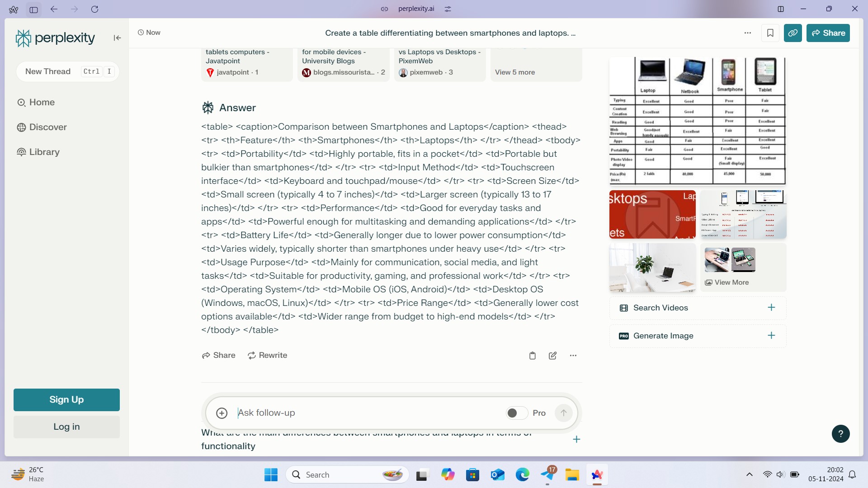Show hidden system tray icons

click(749, 474)
